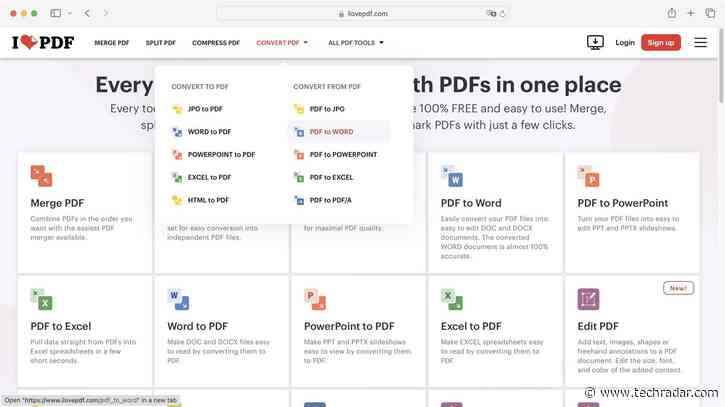Viewport: 725px width, 407px height.
Task: Click the PDF to PowerPoint menu icon
Action: 299,154
